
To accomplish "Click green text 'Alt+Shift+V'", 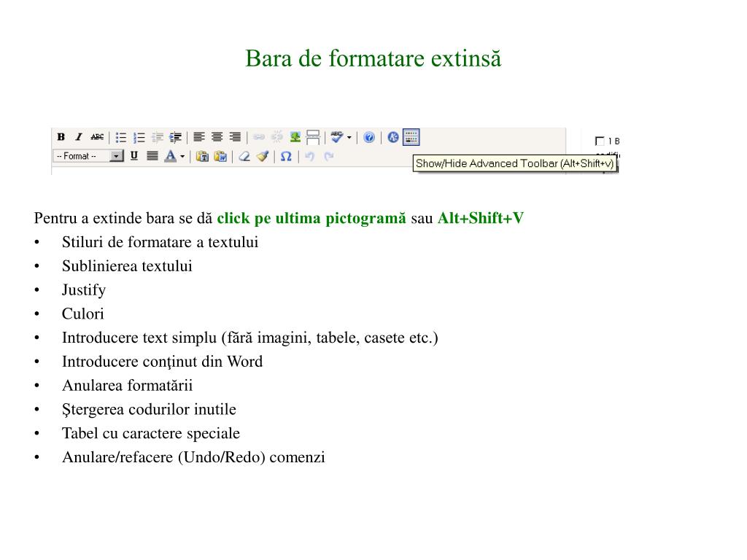I will (481, 218).
